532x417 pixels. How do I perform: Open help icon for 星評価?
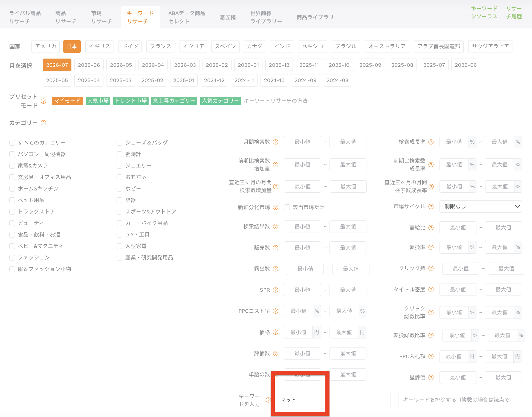pyautogui.click(x=431, y=378)
